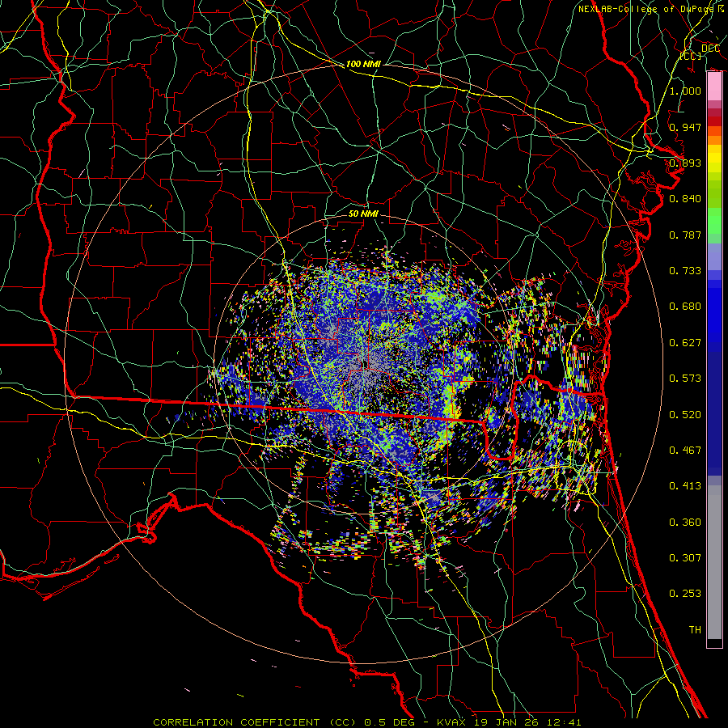The height and width of the screenshot is (728, 728).
Task: Click the 0.467 legend value
Action: (x=685, y=451)
